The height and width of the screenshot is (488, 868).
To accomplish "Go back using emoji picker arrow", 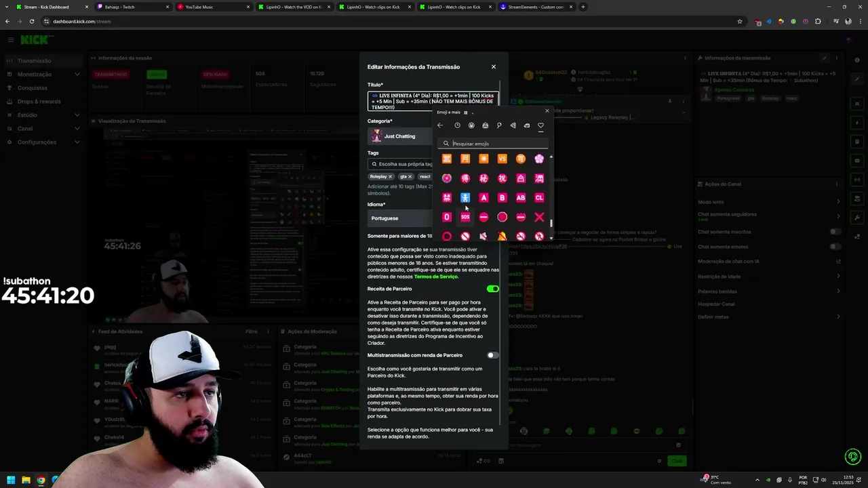I will point(440,125).
